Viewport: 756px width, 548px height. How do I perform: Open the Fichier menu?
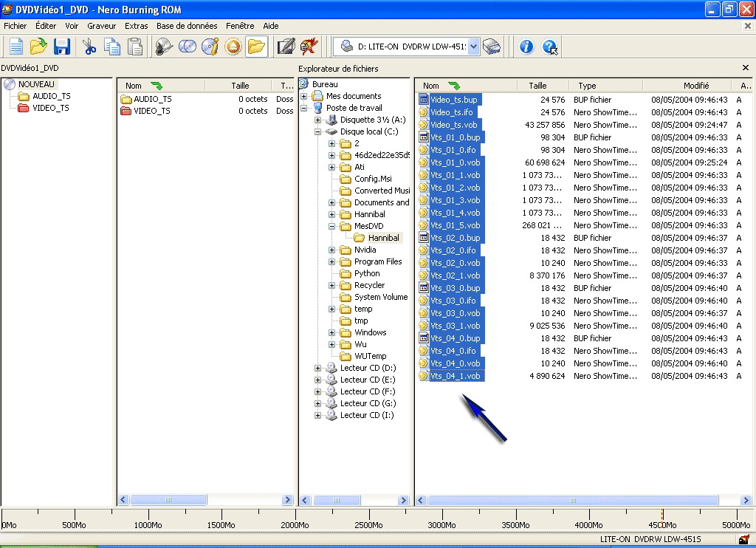(x=16, y=26)
